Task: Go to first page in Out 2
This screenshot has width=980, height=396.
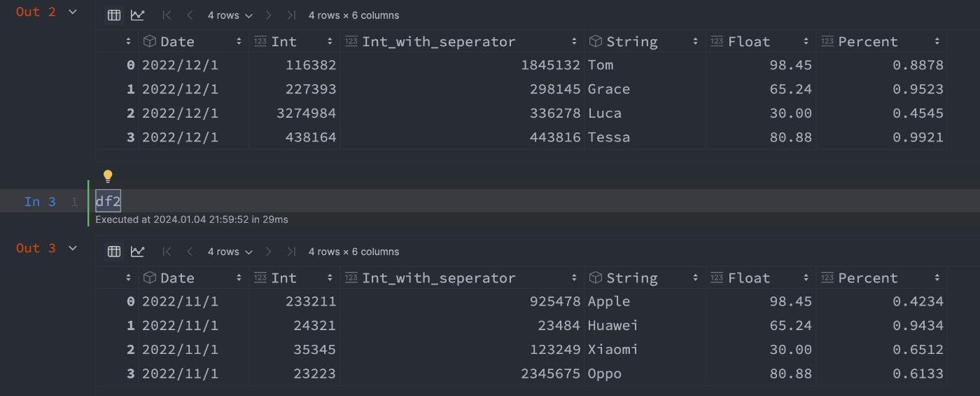Action: [x=167, y=15]
